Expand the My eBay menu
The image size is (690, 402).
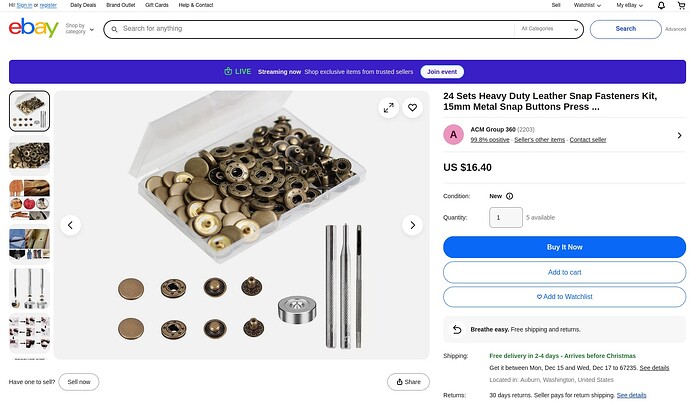629,5
